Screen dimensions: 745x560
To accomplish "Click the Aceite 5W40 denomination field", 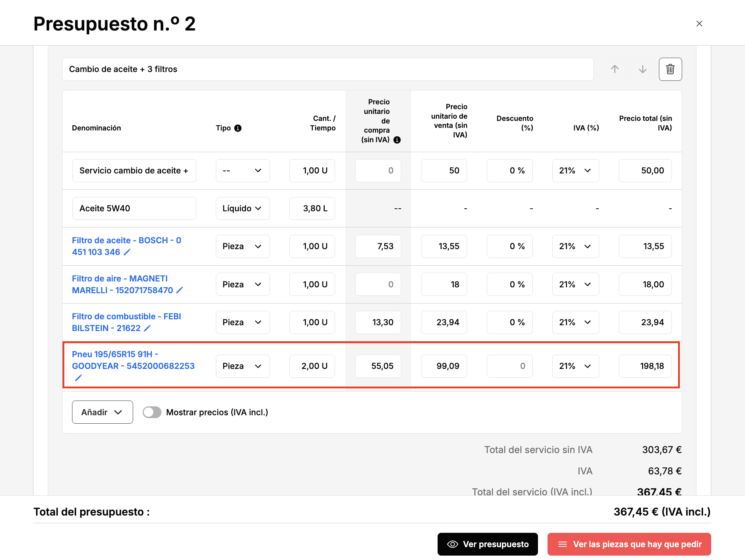I will (134, 208).
